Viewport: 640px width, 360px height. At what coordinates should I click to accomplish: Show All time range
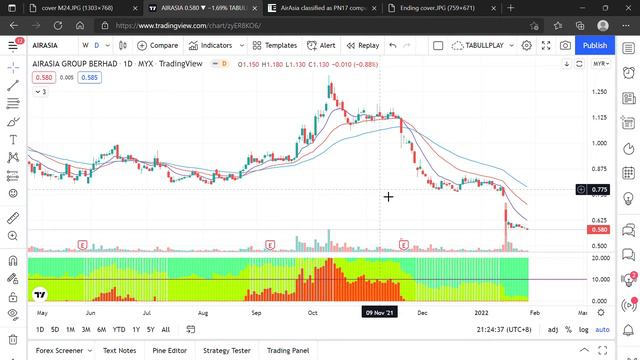click(x=165, y=329)
